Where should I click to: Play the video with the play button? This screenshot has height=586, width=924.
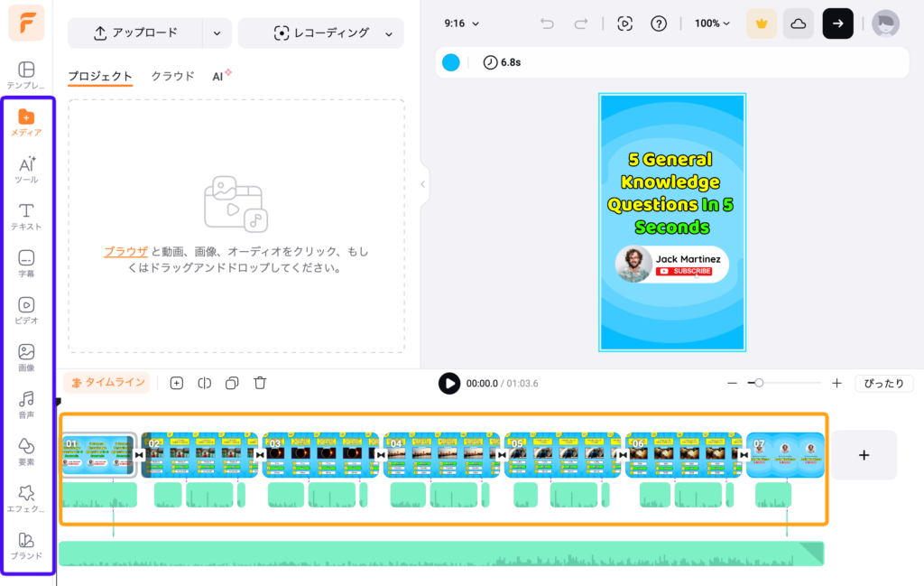448,383
